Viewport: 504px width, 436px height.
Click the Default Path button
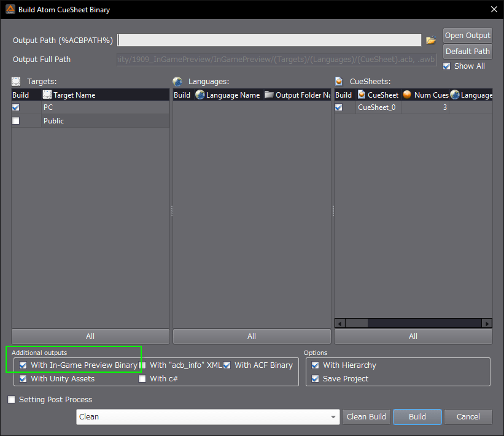(468, 52)
